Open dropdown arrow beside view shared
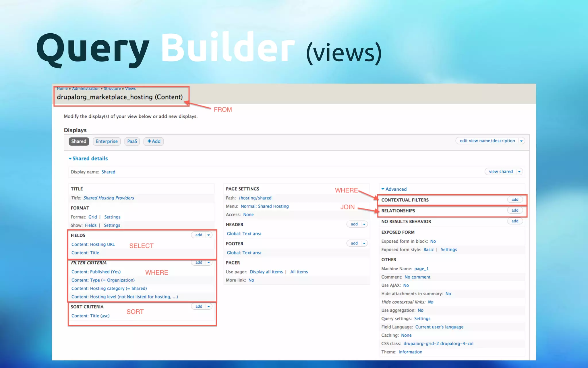This screenshot has width=588, height=368. (519, 172)
